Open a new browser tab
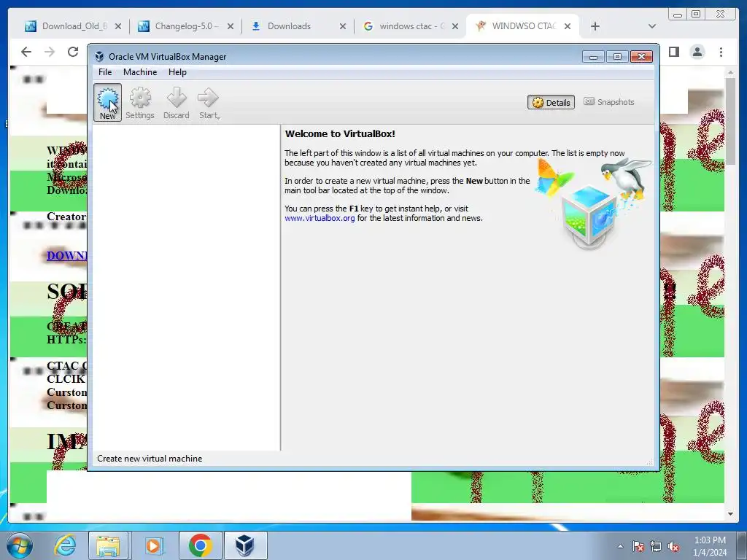This screenshot has width=747, height=560. pyautogui.click(x=595, y=26)
